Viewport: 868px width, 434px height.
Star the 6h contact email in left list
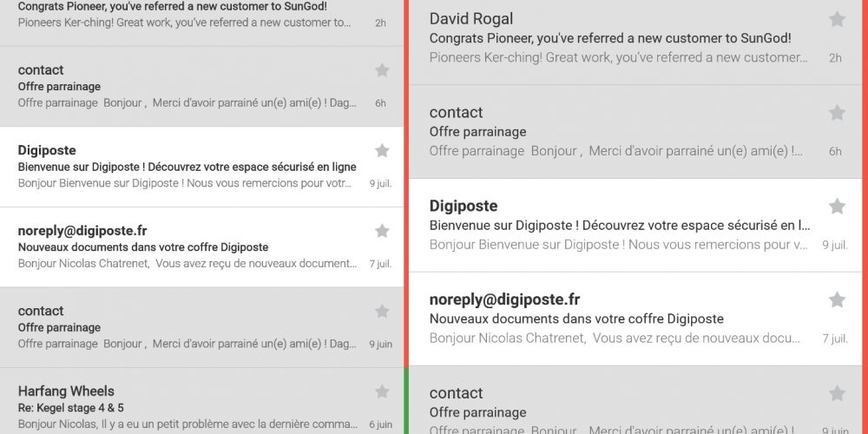381,70
